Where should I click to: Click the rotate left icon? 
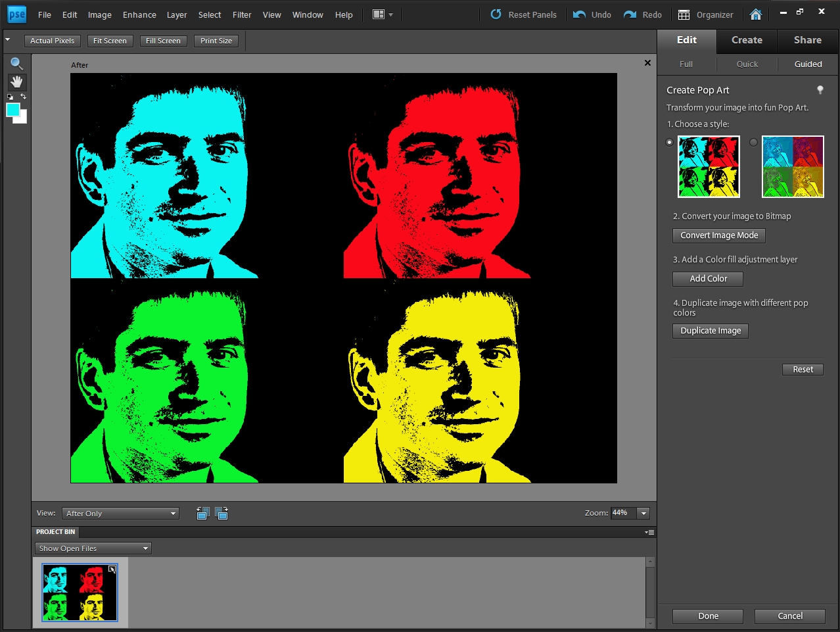click(x=202, y=514)
